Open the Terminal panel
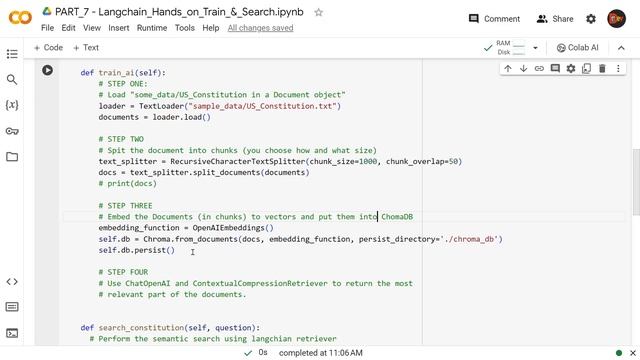640x360 pixels. click(12, 333)
